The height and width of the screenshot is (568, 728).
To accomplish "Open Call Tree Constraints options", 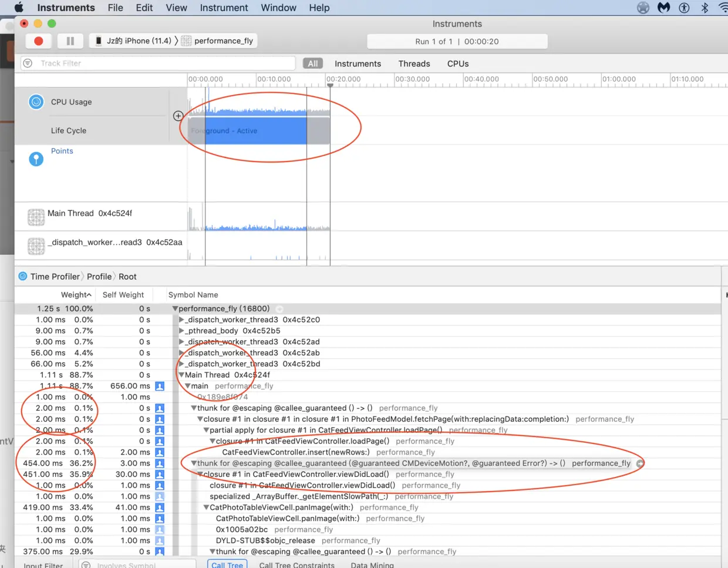I will [296, 564].
